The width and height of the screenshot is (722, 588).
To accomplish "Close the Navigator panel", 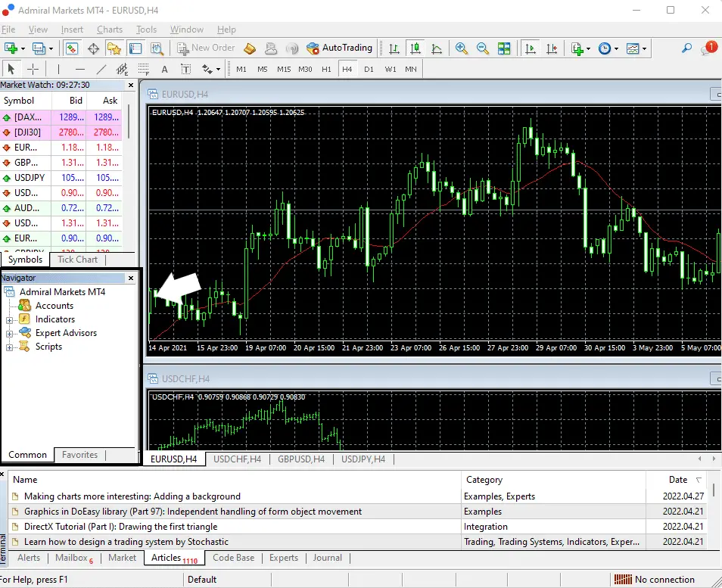I will 131,278.
